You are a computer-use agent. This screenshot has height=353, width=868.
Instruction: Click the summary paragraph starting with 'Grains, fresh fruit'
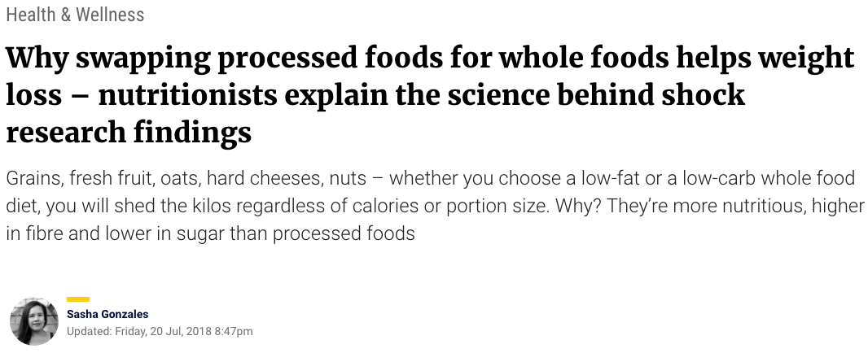coord(435,206)
